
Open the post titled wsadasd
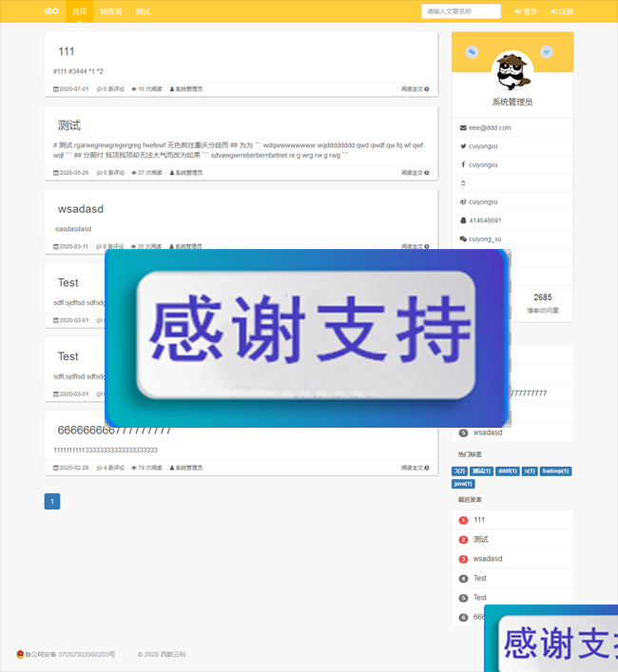pyautogui.click(x=81, y=209)
